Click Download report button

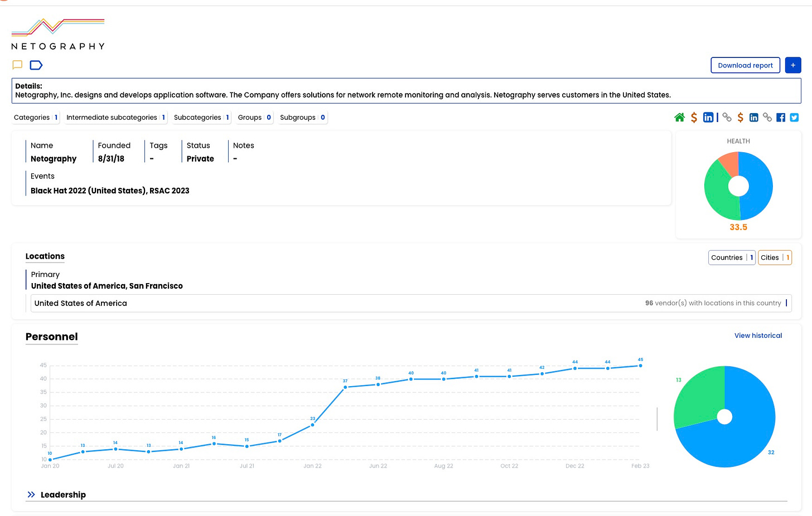[x=745, y=65]
